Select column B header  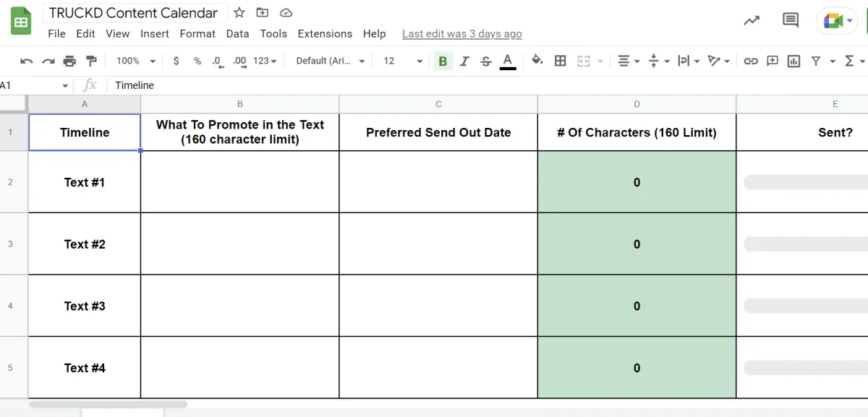[240, 104]
